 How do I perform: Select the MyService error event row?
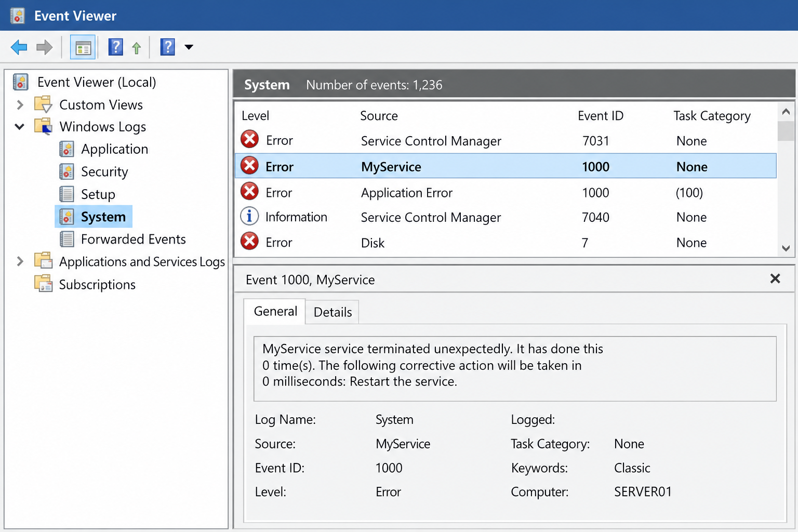506,166
